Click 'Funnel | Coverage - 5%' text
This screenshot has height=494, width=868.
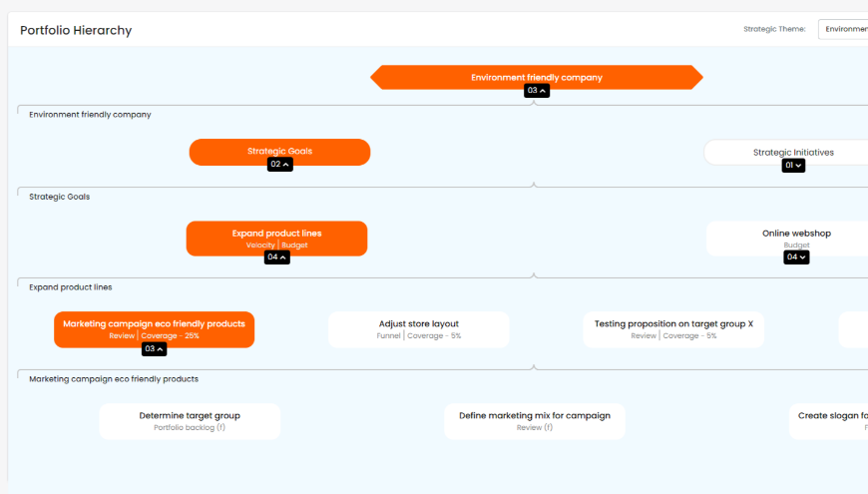(418, 335)
